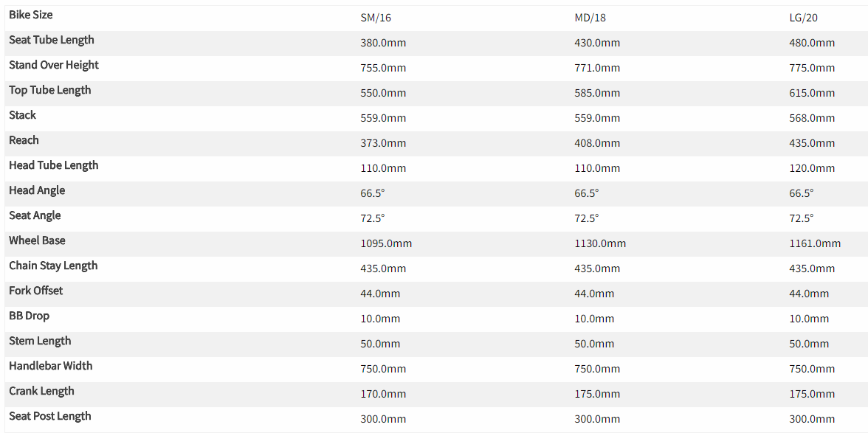Viewport: 868px width, 433px height.
Task: Click the BB Drop row label
Action: 30,316
